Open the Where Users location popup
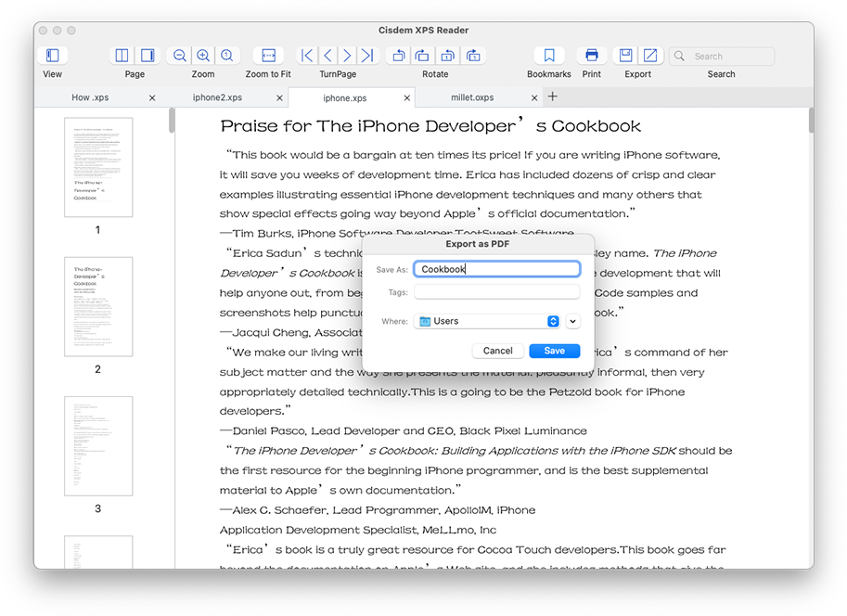847x616 pixels. 487,321
